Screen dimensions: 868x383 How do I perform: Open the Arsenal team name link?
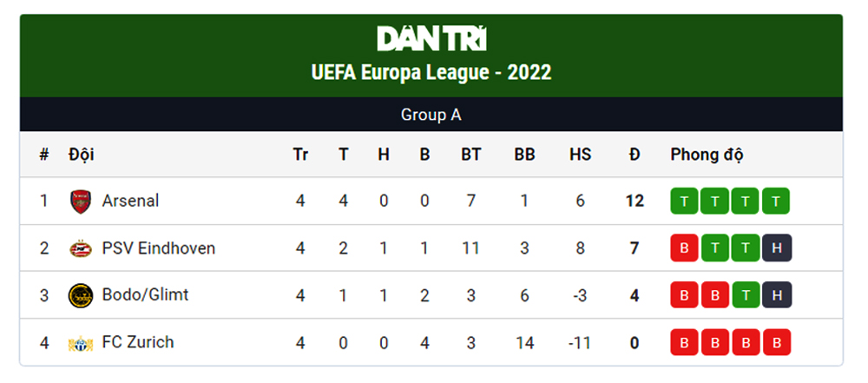(130, 201)
